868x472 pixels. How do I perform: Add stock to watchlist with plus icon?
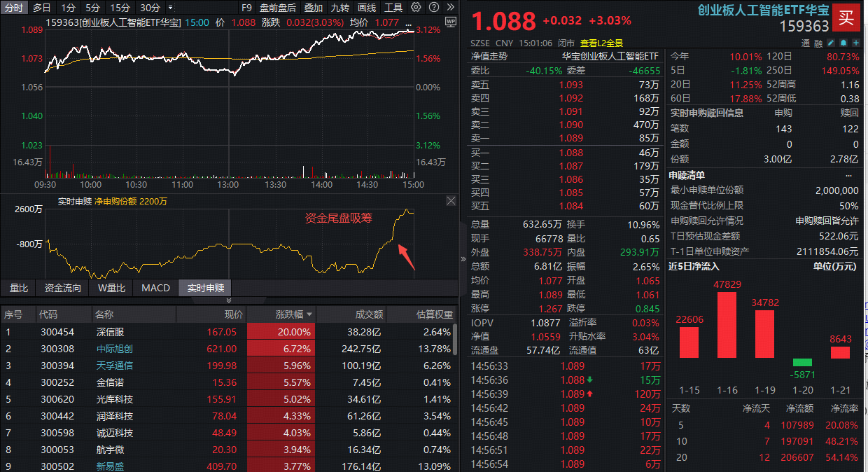[x=855, y=43]
